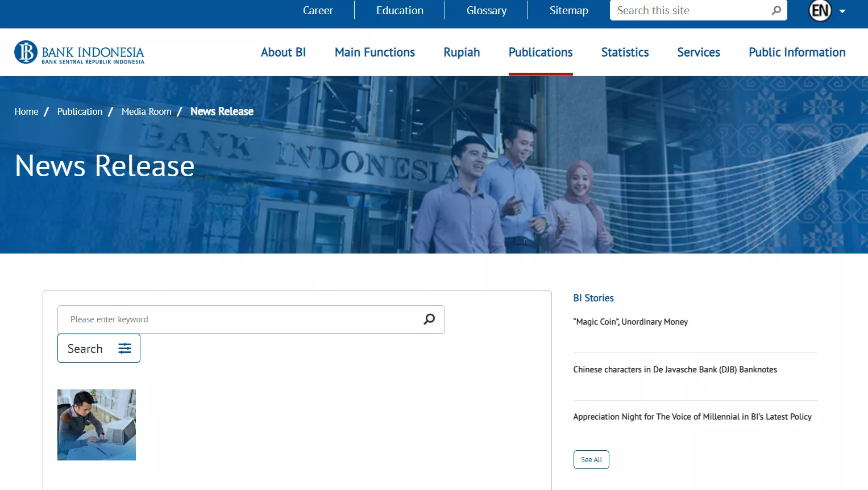Open the About BI menu
This screenshot has height=490, width=868.
pyautogui.click(x=283, y=52)
